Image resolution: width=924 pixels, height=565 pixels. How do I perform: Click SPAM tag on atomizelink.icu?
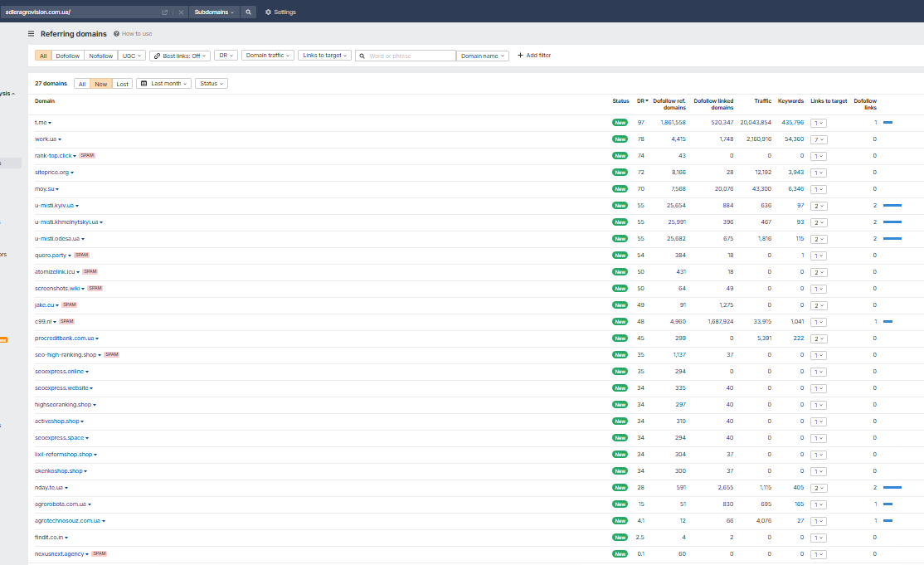[90, 271]
